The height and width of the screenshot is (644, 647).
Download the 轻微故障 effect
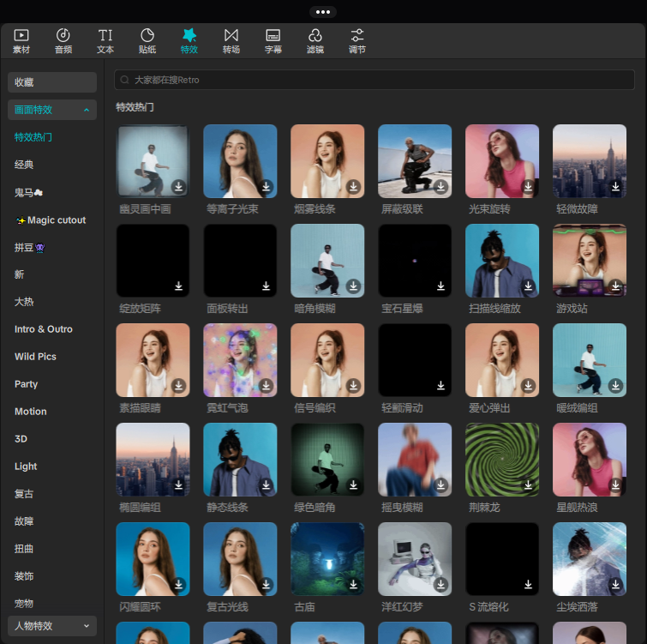(x=615, y=187)
